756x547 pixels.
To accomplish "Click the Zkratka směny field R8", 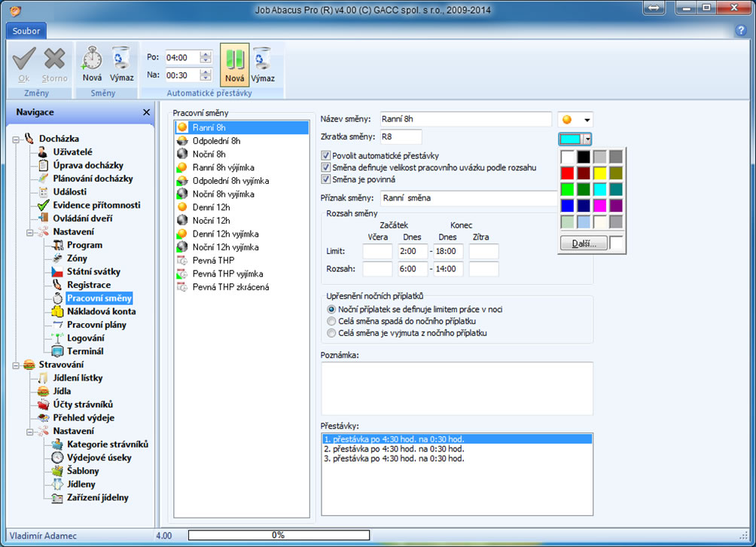I will point(401,136).
